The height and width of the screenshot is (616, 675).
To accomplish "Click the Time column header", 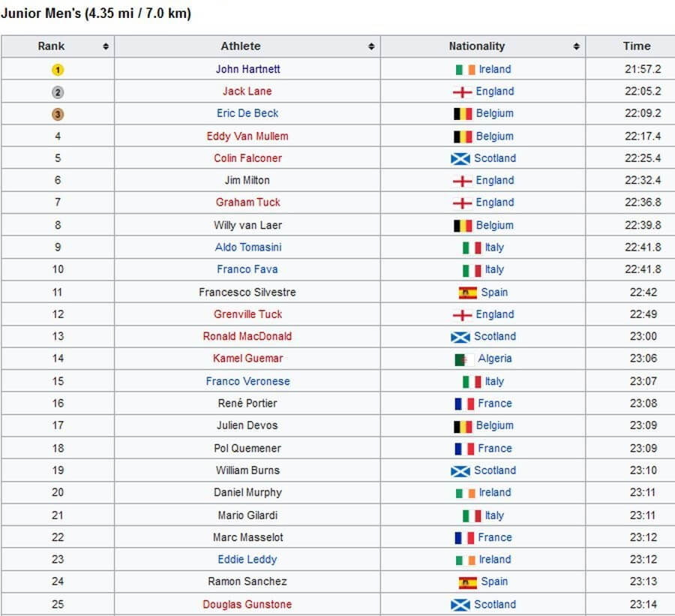I will [x=637, y=46].
